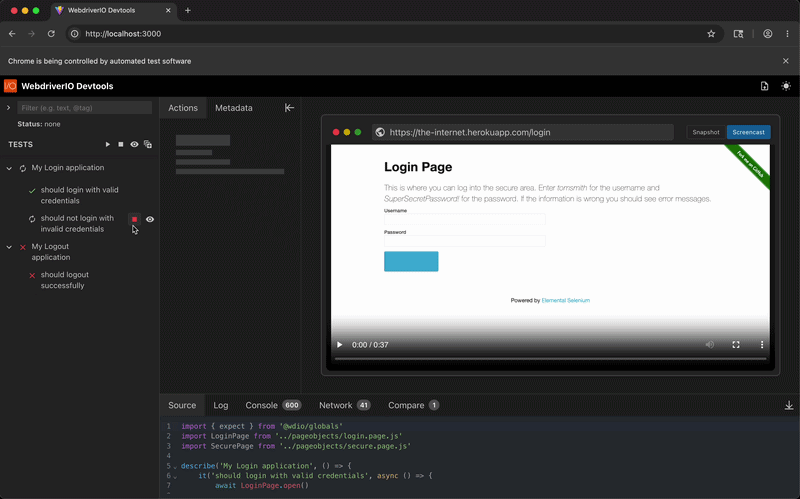The width and height of the screenshot is (800, 499).
Task: Click red X beside My Logout application
Action: point(23,247)
